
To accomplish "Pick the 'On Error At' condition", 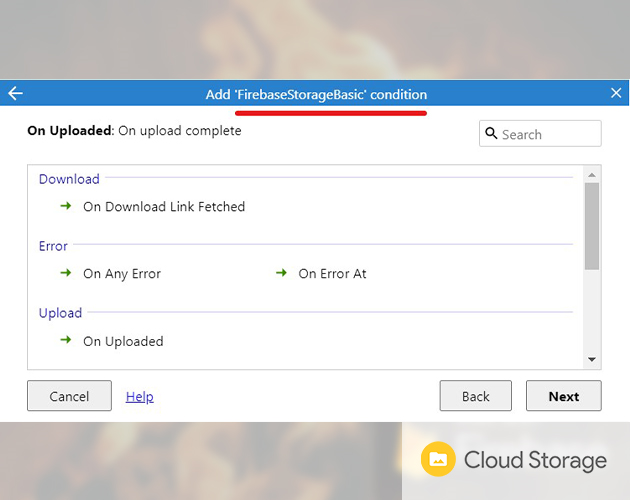I will click(x=332, y=274).
